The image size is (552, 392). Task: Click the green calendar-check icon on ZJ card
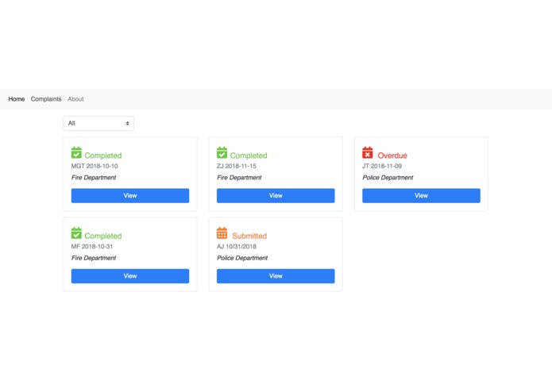tap(222, 152)
